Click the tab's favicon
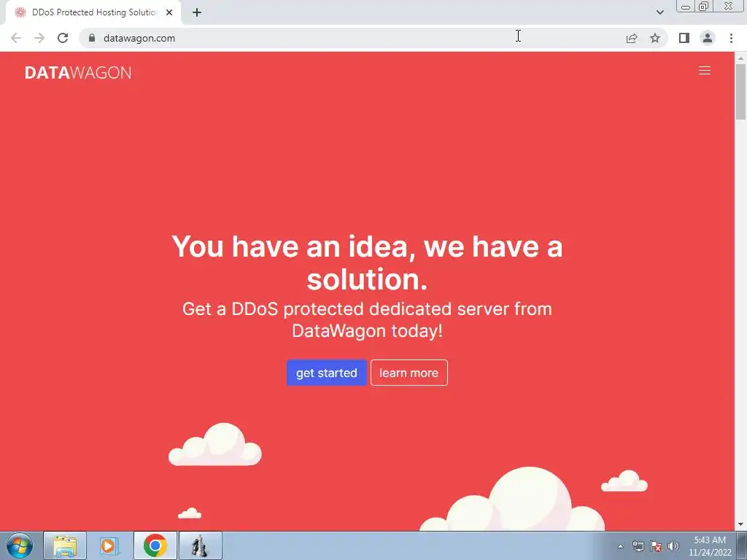Image resolution: width=747 pixels, height=560 pixels. tap(20, 12)
